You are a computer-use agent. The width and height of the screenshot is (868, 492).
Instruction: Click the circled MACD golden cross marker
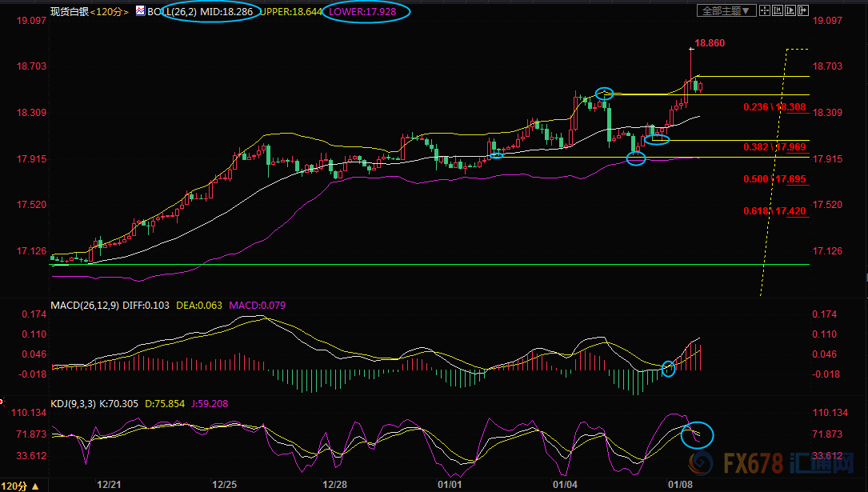pos(669,368)
